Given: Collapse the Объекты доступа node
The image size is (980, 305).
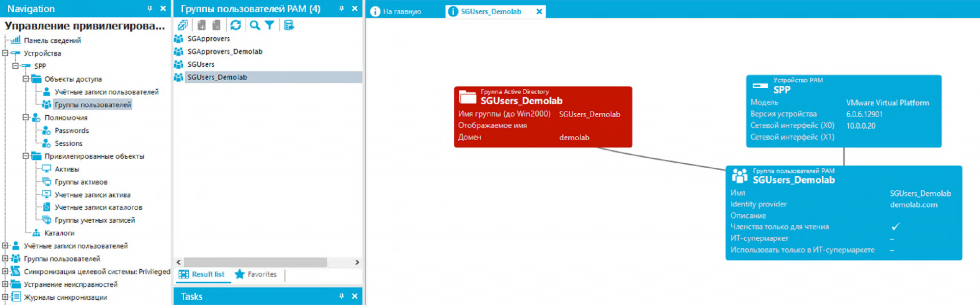Looking at the screenshot, I should click(25, 78).
